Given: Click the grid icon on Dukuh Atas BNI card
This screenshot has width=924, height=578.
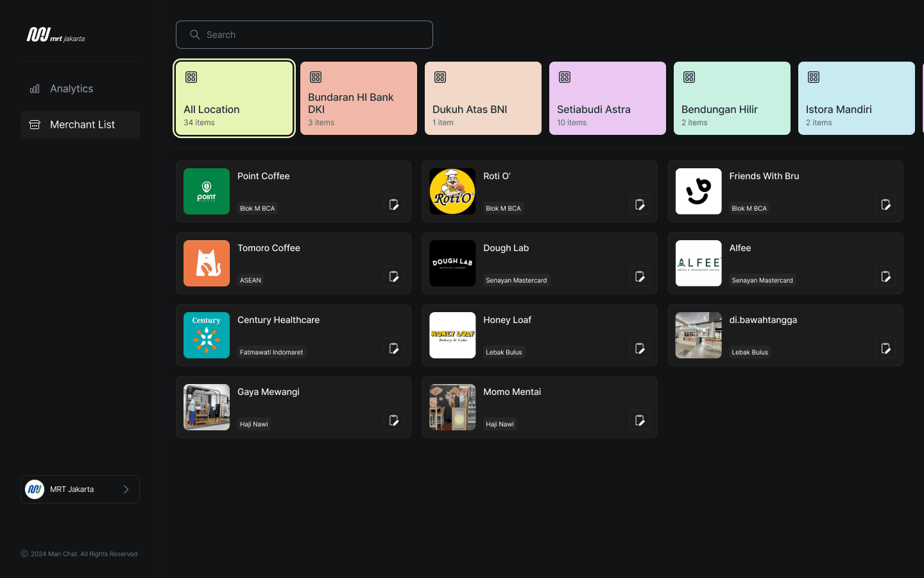Looking at the screenshot, I should tap(440, 77).
